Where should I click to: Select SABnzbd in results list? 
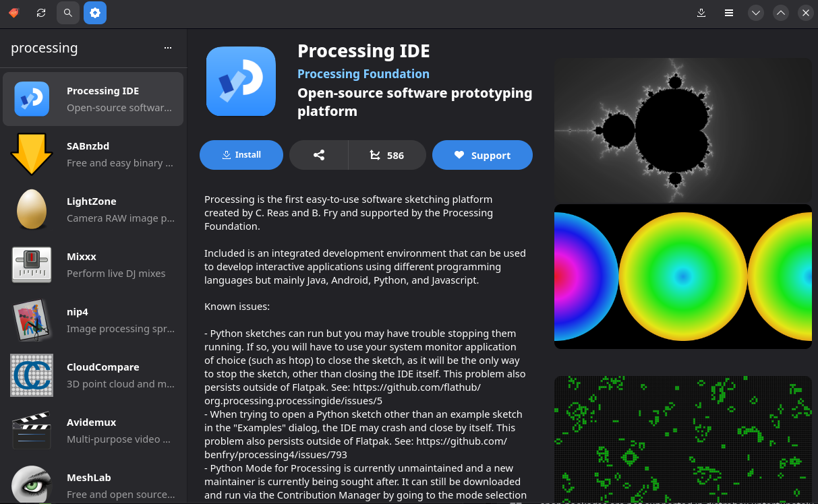point(93,154)
